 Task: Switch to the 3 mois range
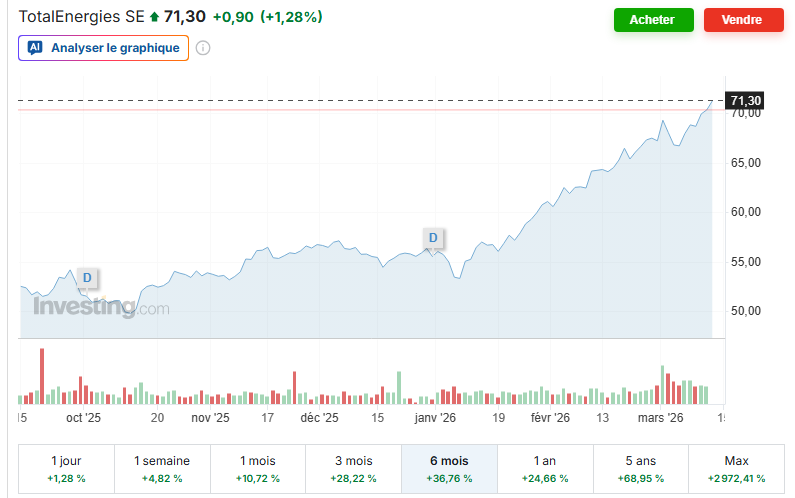click(353, 468)
